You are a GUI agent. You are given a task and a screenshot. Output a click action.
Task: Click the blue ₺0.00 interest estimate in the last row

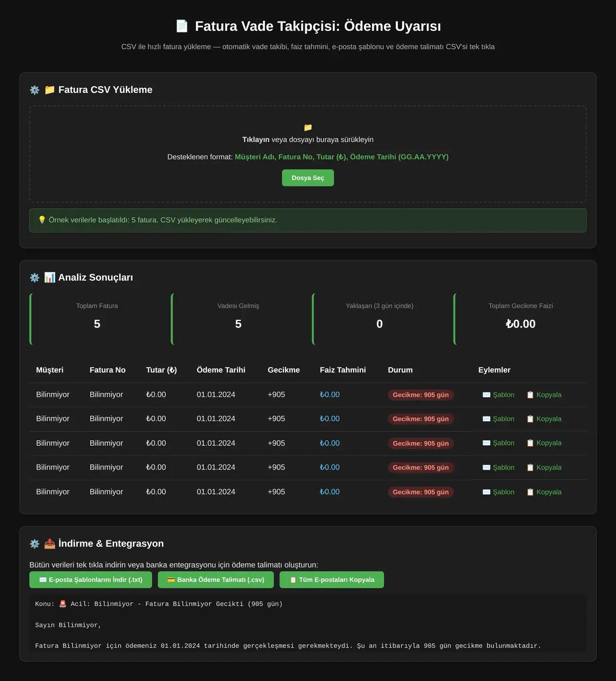[x=330, y=492]
